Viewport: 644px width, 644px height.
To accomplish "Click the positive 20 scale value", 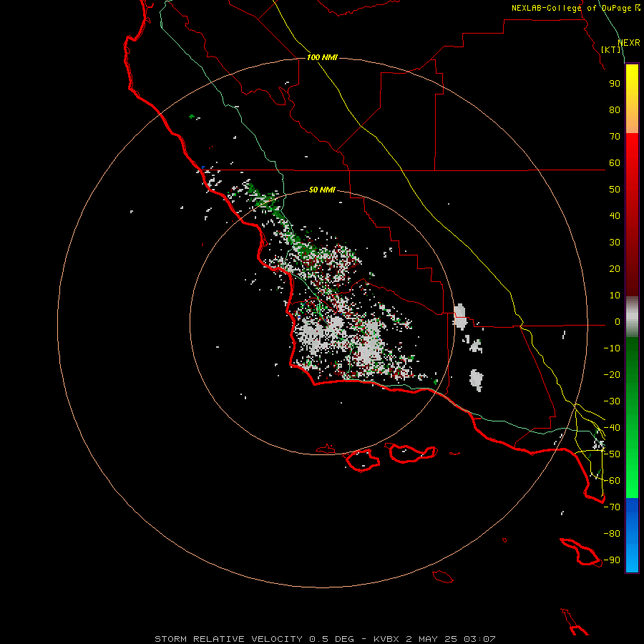I will (615, 269).
